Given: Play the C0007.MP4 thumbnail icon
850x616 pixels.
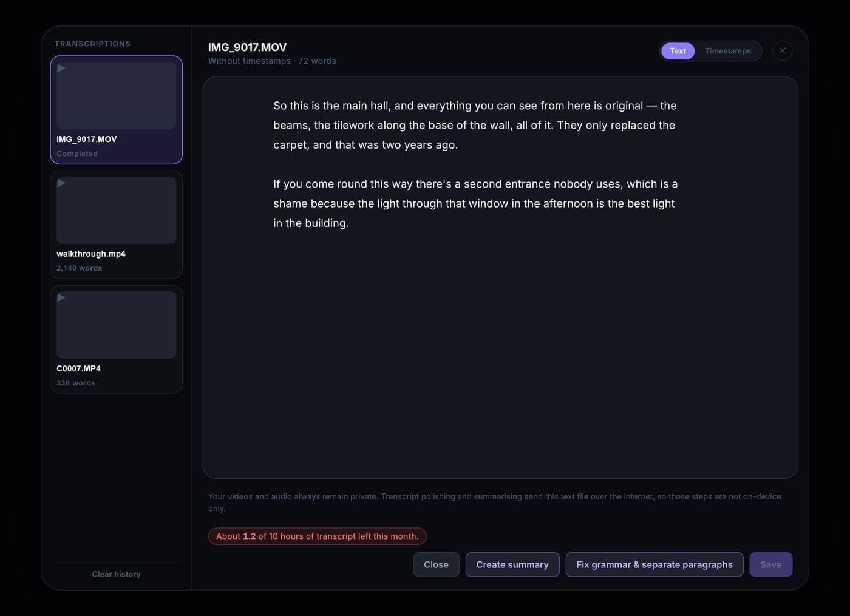Looking at the screenshot, I should 61,297.
